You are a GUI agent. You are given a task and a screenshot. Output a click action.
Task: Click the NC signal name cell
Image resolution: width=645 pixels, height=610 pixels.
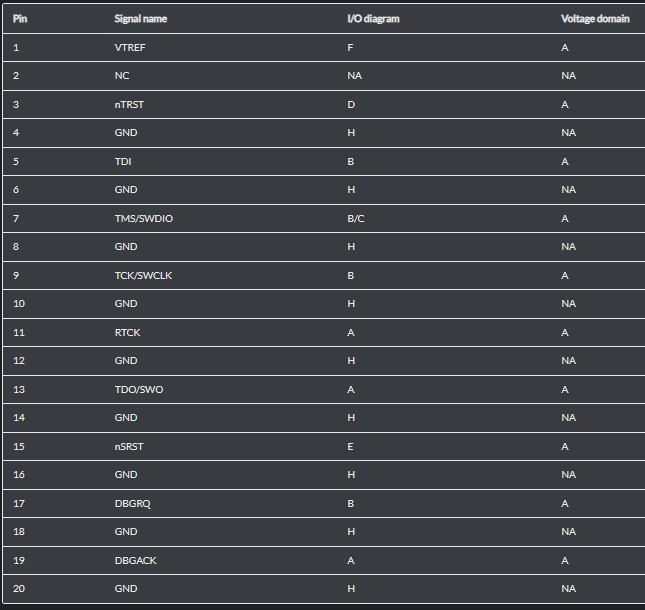pyautogui.click(x=122, y=75)
